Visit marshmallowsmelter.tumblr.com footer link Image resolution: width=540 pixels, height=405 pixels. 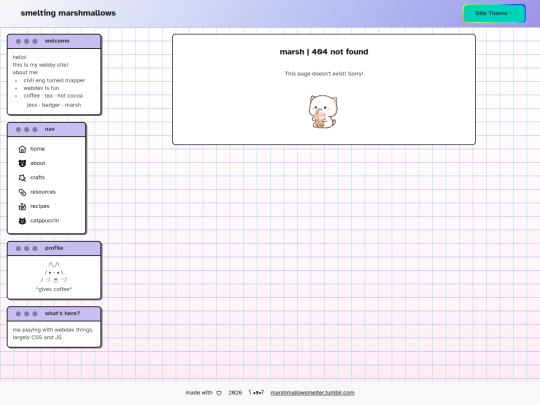312,393
